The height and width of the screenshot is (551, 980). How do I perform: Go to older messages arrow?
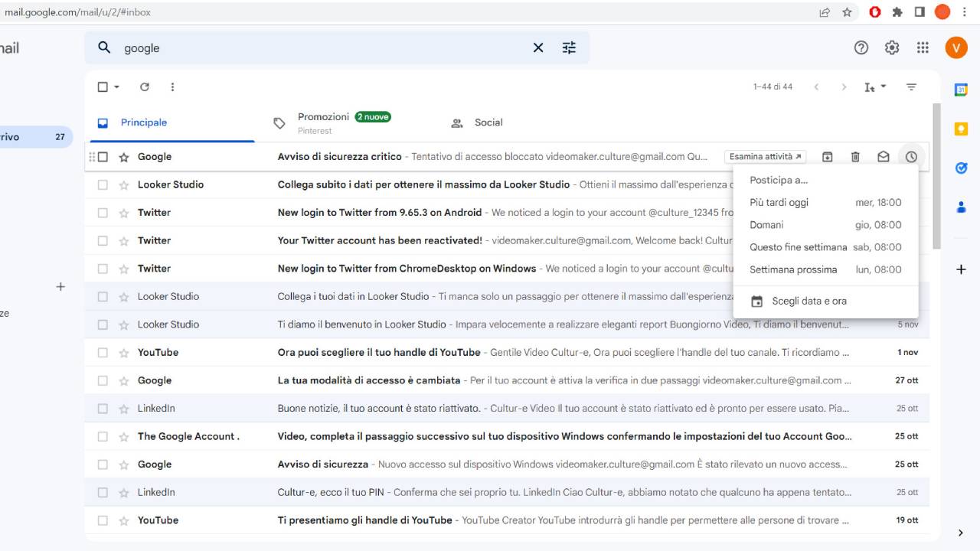(x=844, y=87)
